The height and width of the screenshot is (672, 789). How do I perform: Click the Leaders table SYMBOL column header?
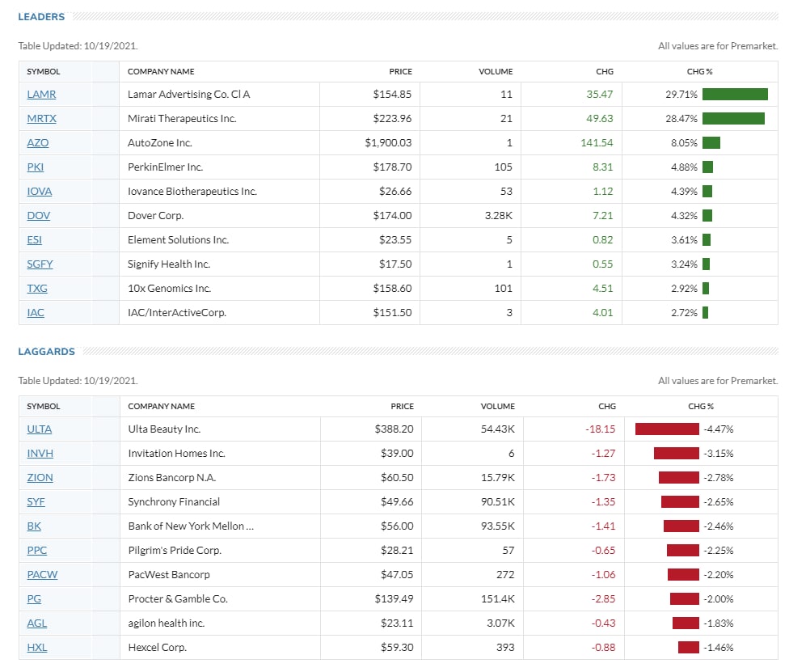(44, 71)
